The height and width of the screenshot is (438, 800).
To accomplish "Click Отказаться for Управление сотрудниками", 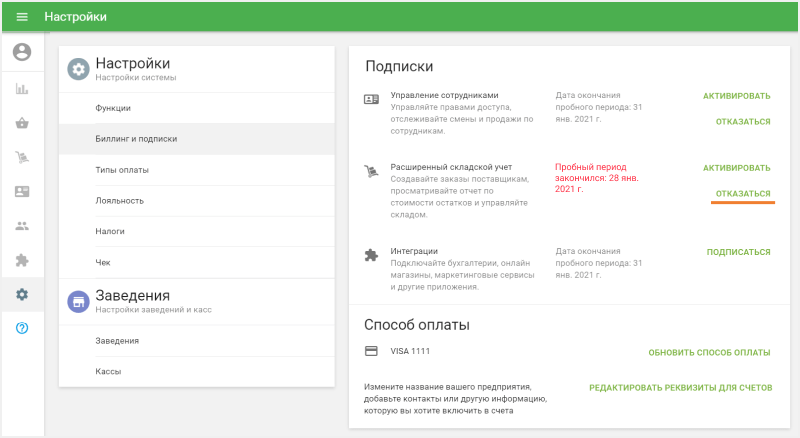I will [743, 121].
